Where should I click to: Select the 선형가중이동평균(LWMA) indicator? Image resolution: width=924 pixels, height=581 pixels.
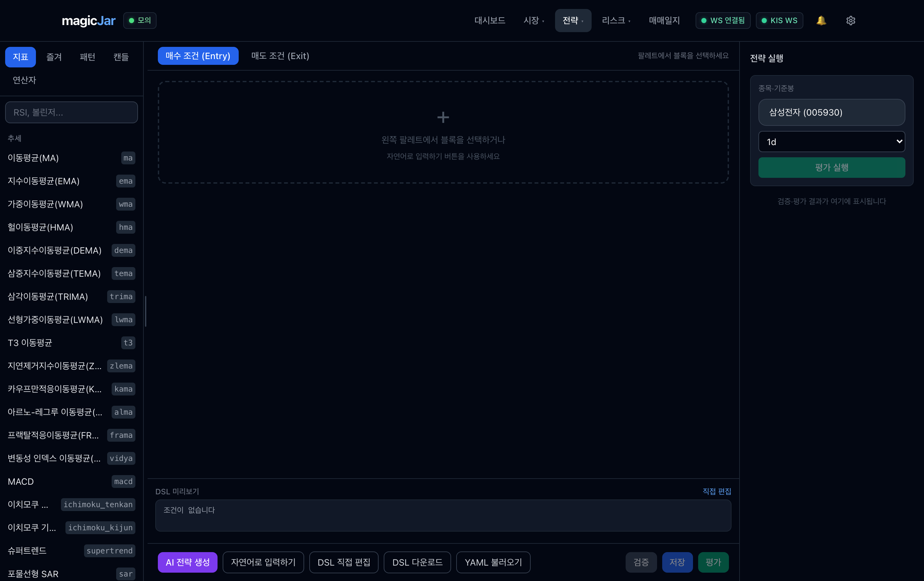click(x=71, y=319)
